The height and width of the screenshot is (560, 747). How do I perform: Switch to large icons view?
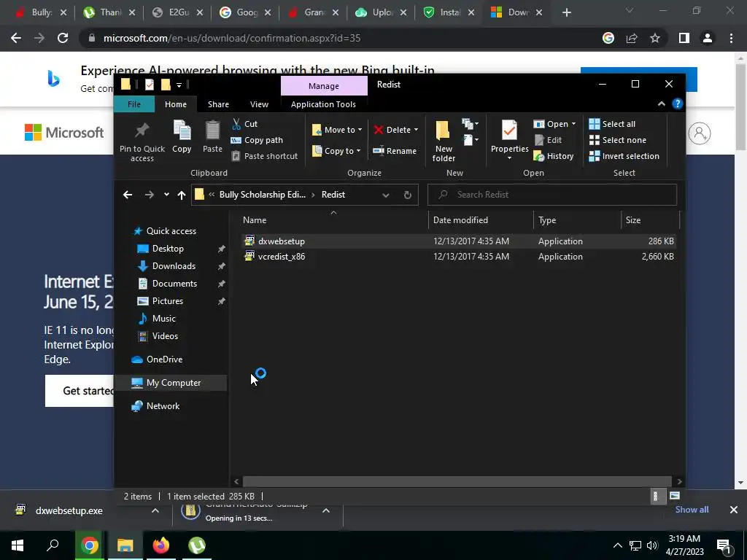[675, 496]
